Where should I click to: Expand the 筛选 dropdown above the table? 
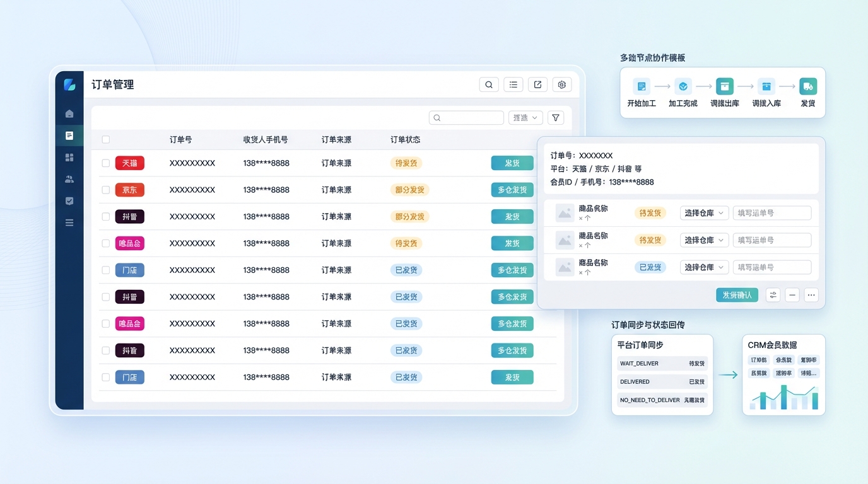click(525, 118)
